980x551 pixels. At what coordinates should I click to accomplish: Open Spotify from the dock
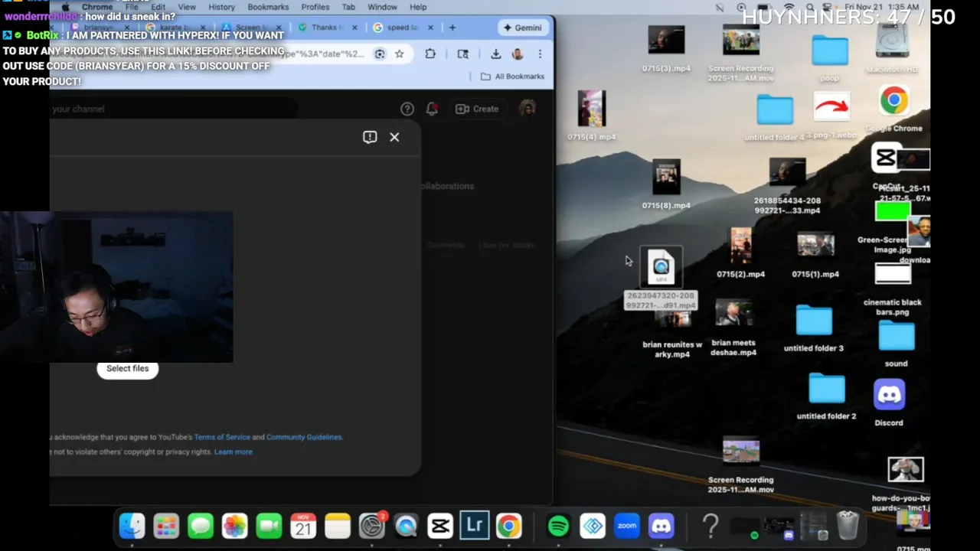(x=559, y=526)
